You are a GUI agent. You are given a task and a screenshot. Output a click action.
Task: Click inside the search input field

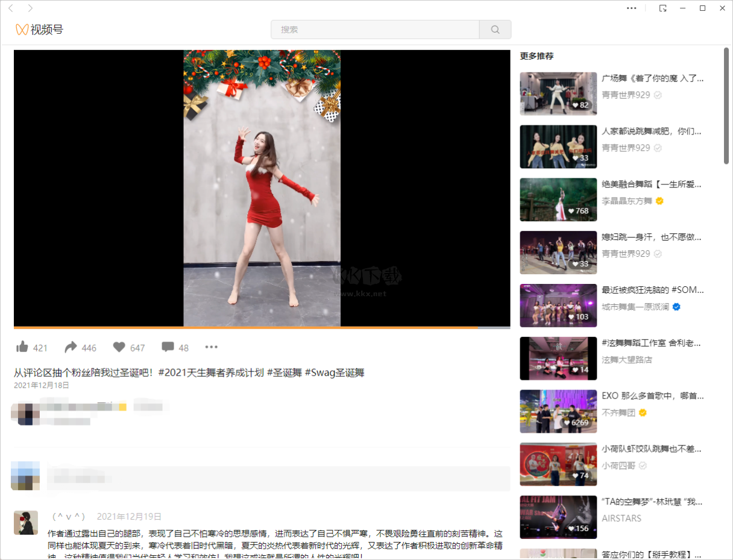(374, 29)
